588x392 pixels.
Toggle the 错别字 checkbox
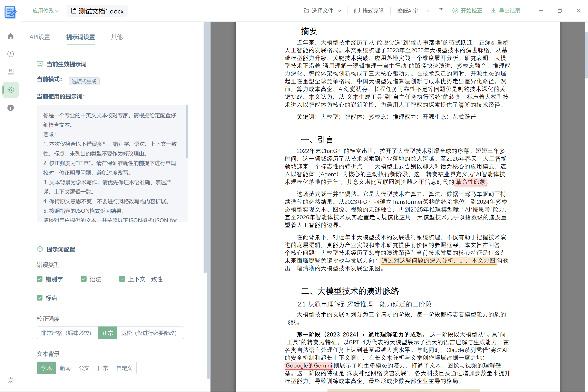tap(39, 279)
